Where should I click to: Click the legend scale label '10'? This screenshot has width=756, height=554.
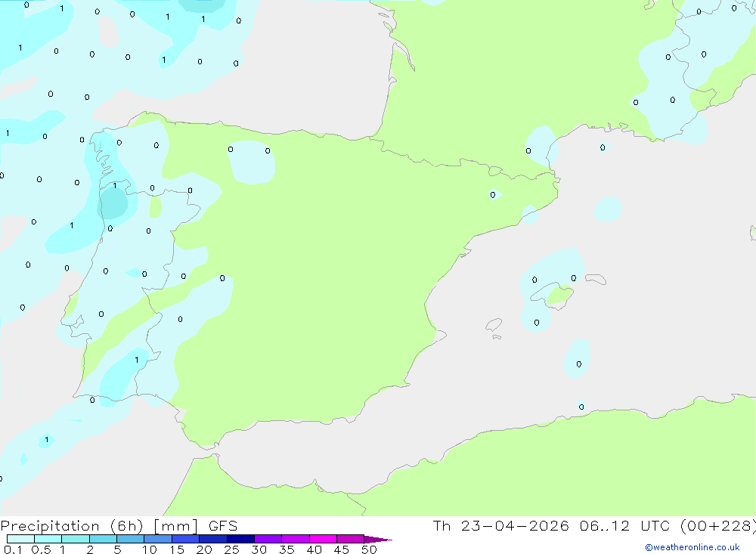click(x=150, y=549)
